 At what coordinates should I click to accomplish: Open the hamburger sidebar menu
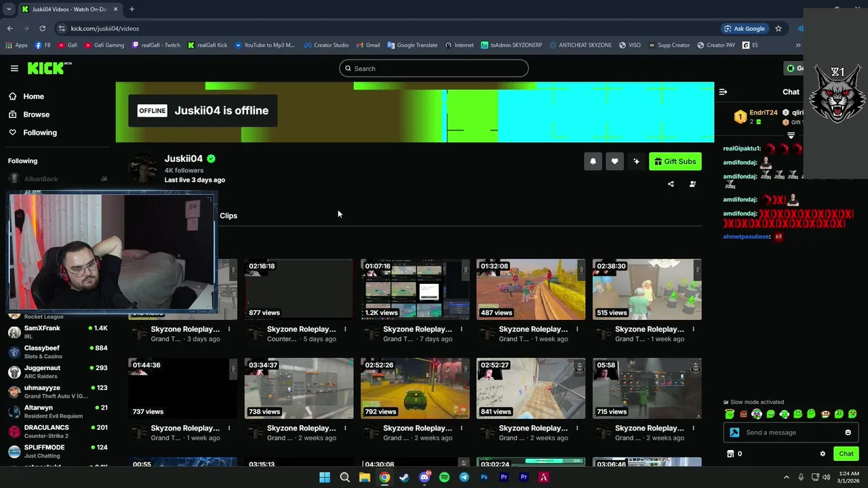coord(14,68)
